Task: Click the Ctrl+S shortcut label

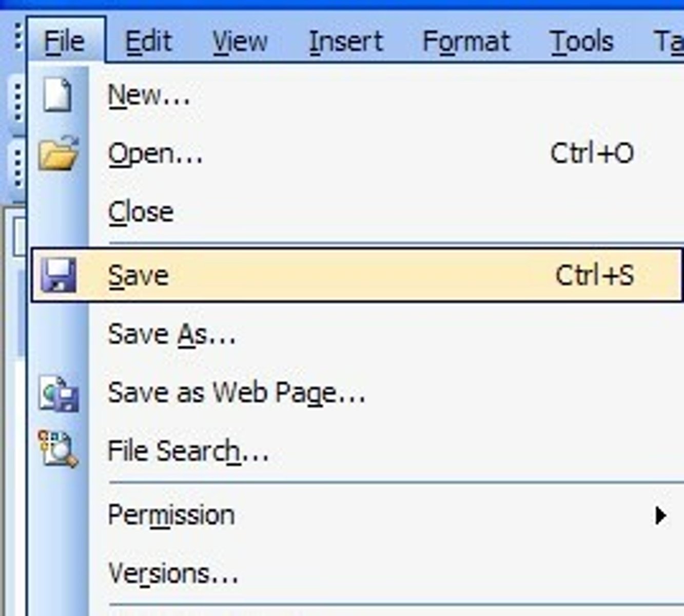Action: tap(595, 275)
